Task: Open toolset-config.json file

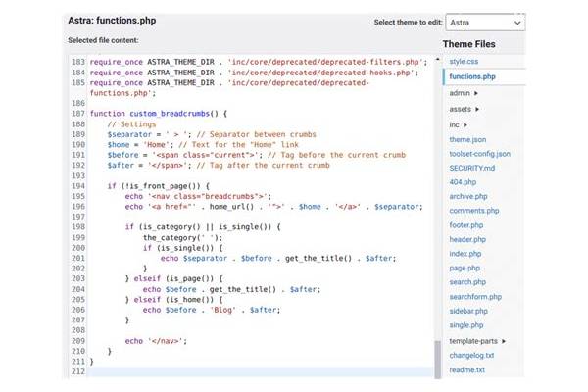Action: click(x=479, y=154)
